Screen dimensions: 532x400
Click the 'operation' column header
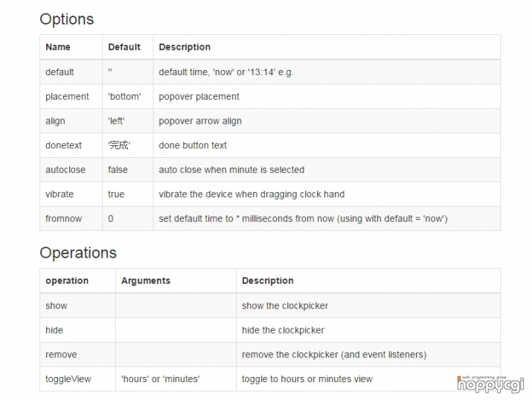pos(67,281)
